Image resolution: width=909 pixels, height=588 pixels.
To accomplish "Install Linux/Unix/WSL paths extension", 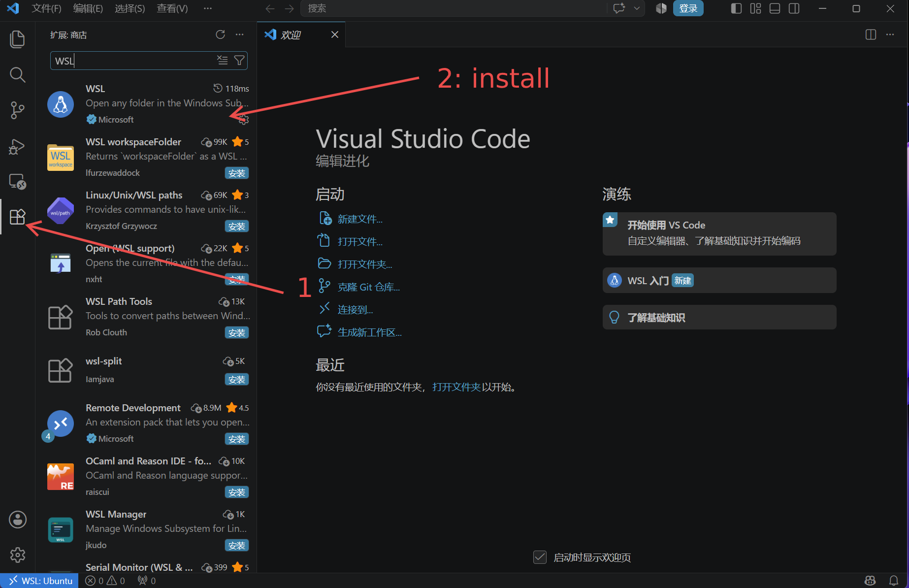I will point(237,227).
